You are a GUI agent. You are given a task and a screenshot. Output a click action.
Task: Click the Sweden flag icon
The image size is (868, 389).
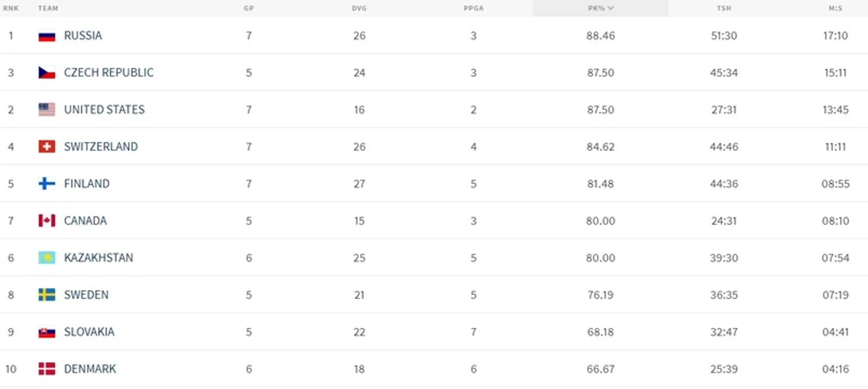pyautogui.click(x=47, y=295)
